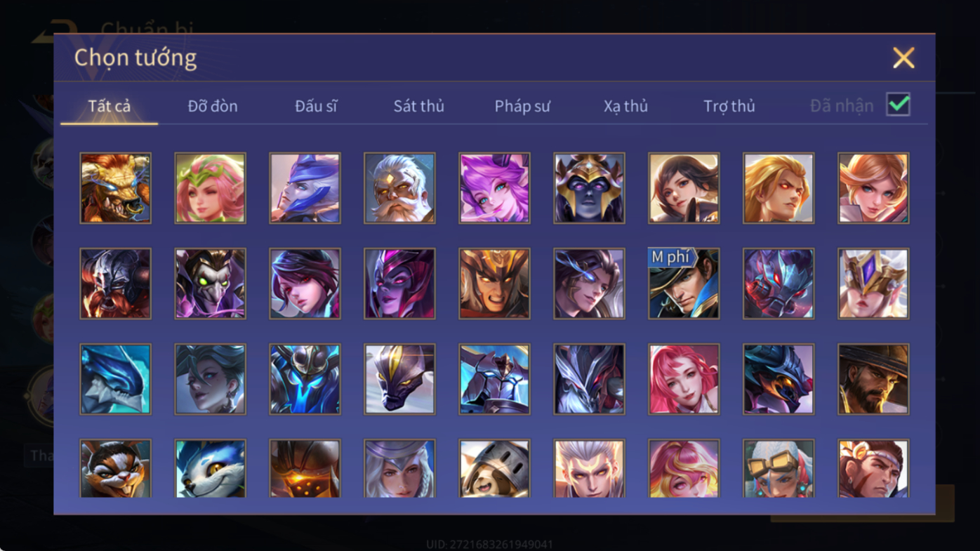Pick the blue wolf hero portrait
Image resolution: width=980 pixels, height=551 pixels.
pyautogui.click(x=210, y=469)
